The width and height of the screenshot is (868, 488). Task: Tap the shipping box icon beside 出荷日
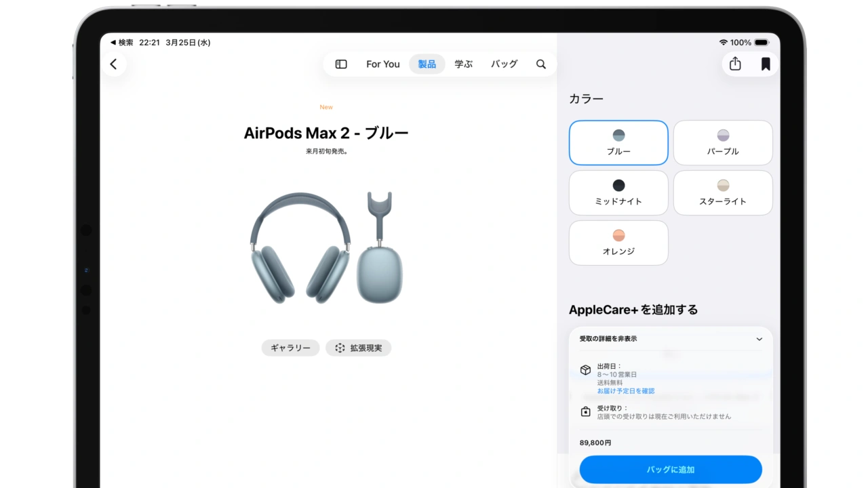point(585,369)
